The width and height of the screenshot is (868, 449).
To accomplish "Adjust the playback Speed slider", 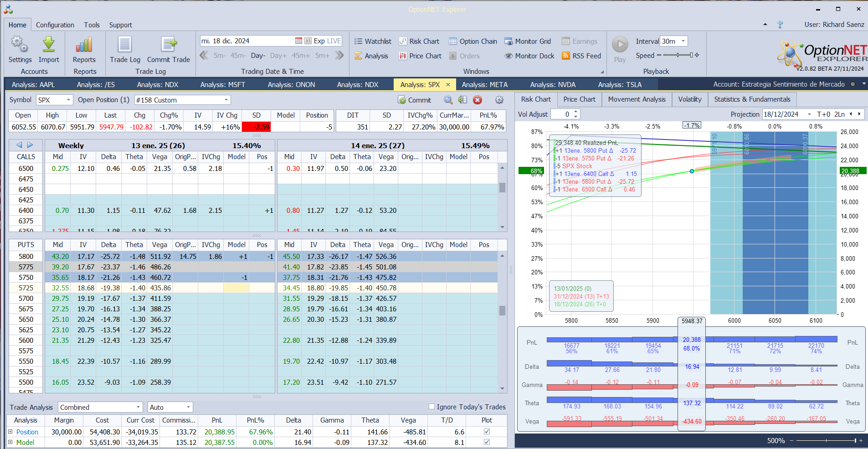I will (x=678, y=55).
